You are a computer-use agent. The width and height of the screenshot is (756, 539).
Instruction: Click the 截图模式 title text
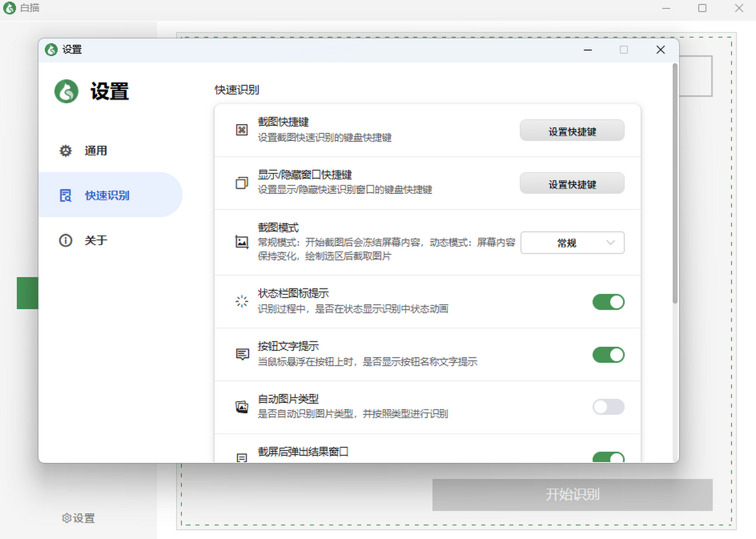pyautogui.click(x=278, y=228)
